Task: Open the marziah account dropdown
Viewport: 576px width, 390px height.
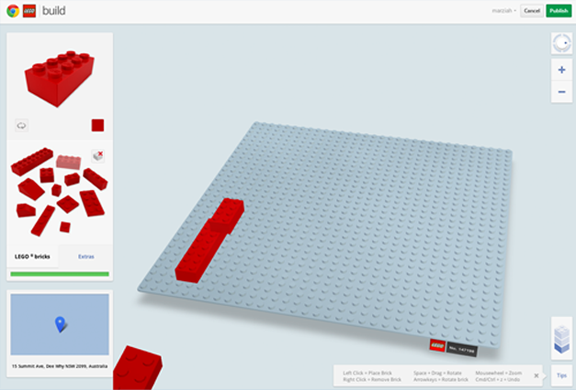Action: tap(504, 11)
